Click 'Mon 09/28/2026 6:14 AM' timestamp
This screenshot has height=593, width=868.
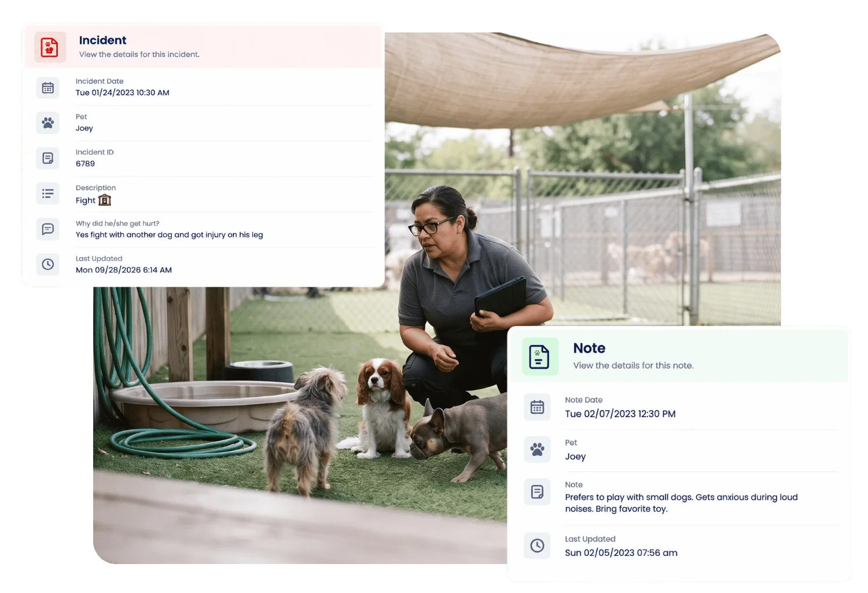coord(124,270)
